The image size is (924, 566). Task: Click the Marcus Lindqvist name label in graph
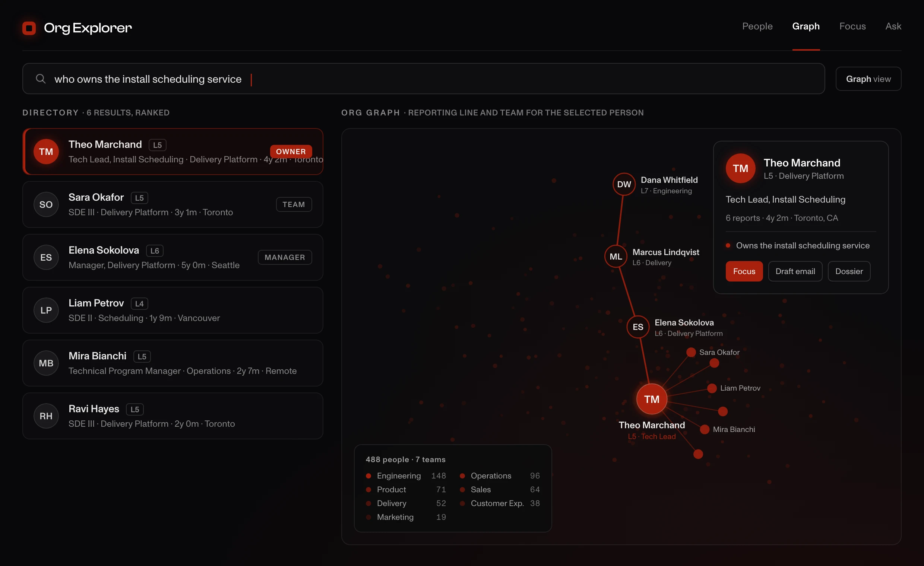(666, 252)
